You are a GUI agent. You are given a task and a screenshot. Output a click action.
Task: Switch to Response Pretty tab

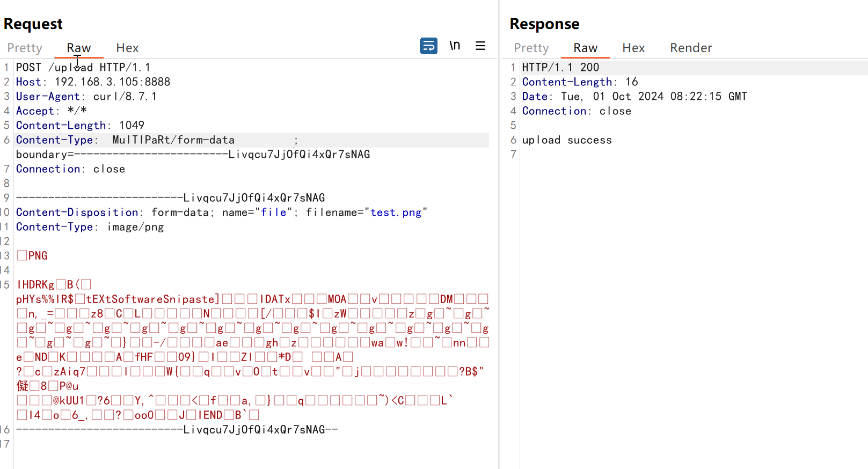531,48
